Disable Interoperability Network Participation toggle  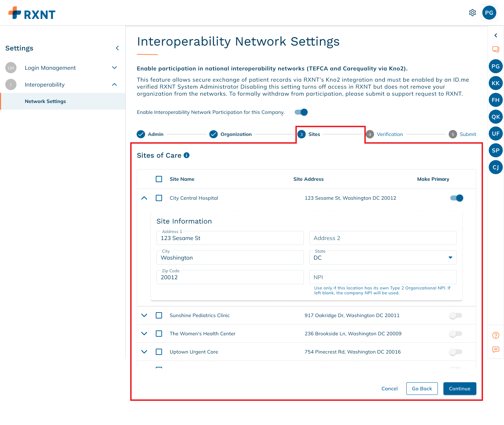pyautogui.click(x=301, y=112)
